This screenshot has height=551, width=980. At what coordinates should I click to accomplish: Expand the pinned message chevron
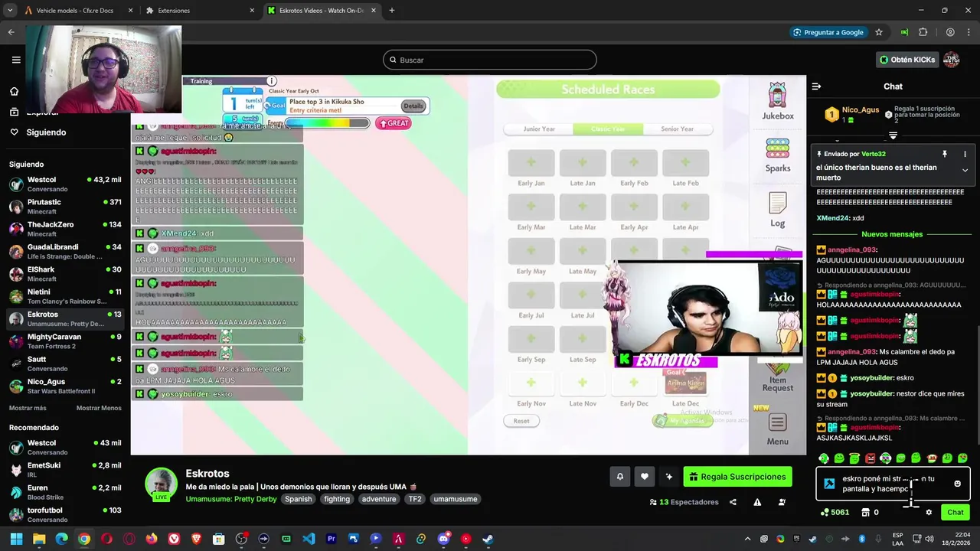click(x=965, y=171)
